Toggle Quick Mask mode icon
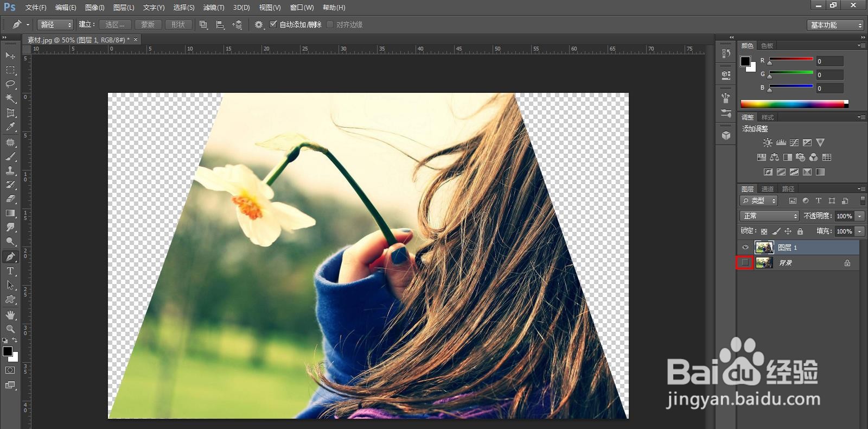The height and width of the screenshot is (429, 868). click(10, 370)
